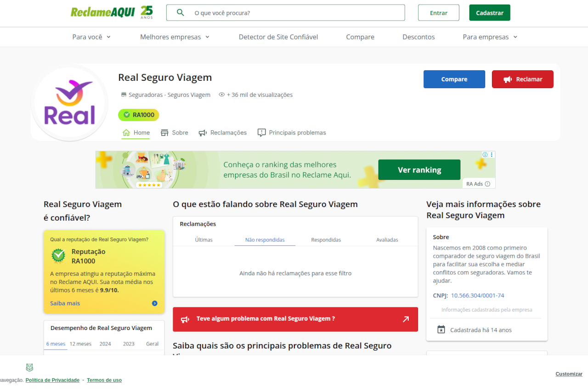This screenshot has height=390, width=588.
Task: Click the Reclamações megaphone icon
Action: 203,133
